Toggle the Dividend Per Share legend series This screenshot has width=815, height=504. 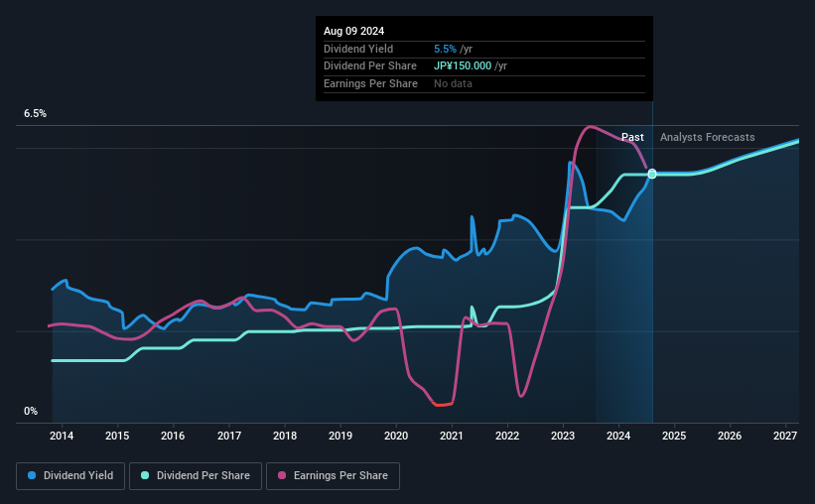pyautogui.click(x=196, y=476)
